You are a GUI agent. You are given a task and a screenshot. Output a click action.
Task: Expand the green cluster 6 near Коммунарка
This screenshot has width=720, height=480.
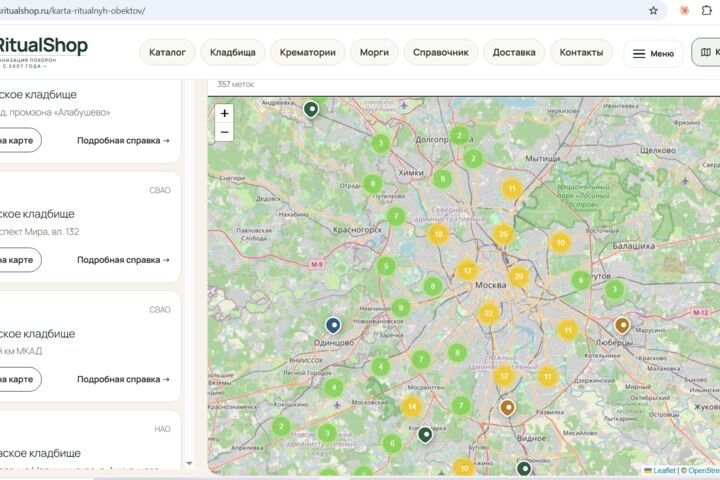392,443
